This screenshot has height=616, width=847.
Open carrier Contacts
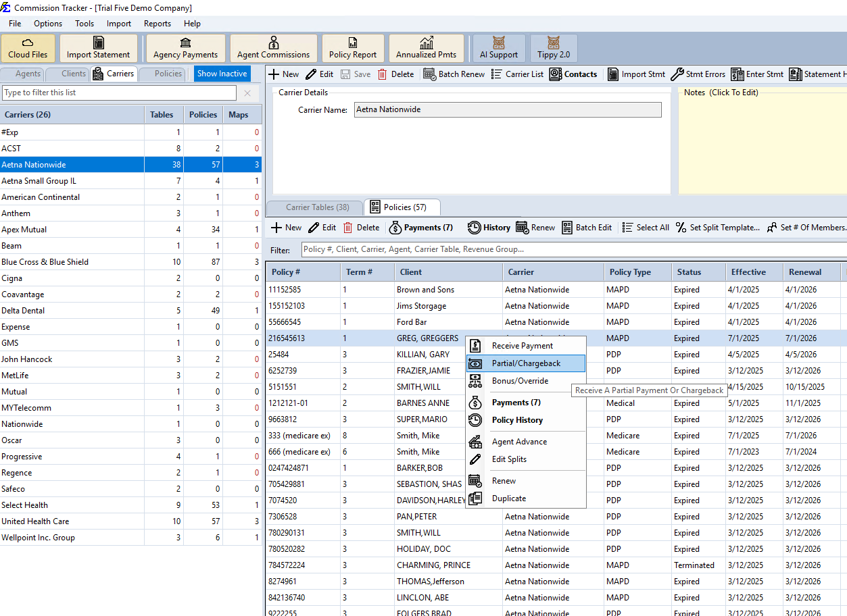click(573, 74)
